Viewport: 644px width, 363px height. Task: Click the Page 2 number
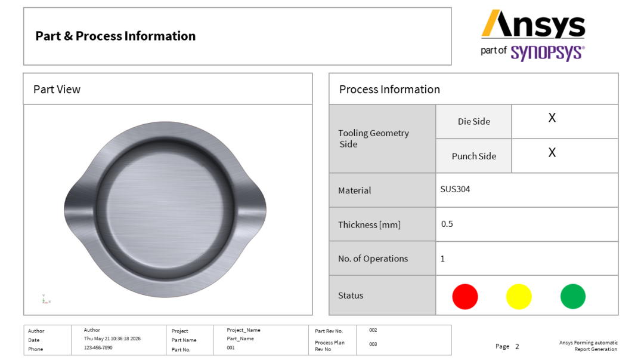pyautogui.click(x=517, y=346)
